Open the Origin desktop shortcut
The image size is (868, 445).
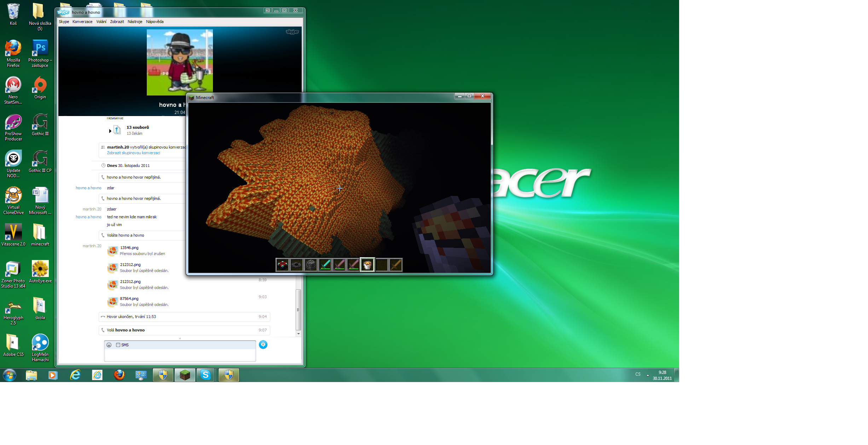(x=40, y=88)
